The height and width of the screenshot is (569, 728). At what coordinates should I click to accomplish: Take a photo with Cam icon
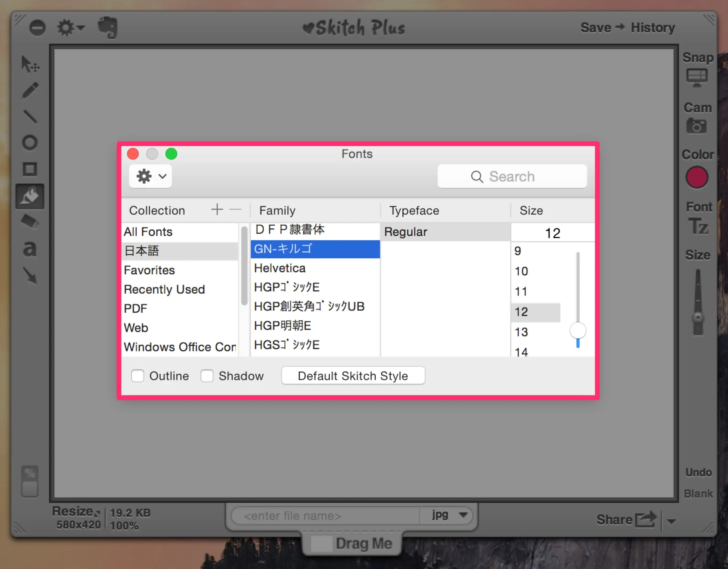coord(696,126)
